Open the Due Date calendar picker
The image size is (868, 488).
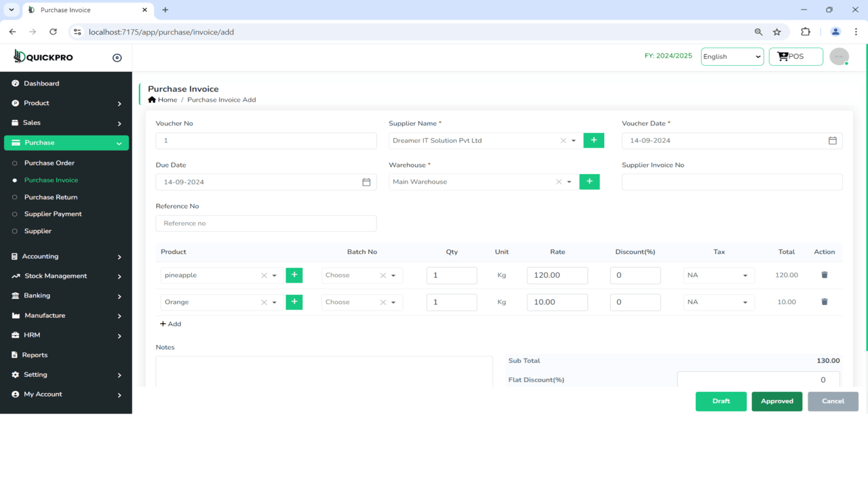[366, 182]
